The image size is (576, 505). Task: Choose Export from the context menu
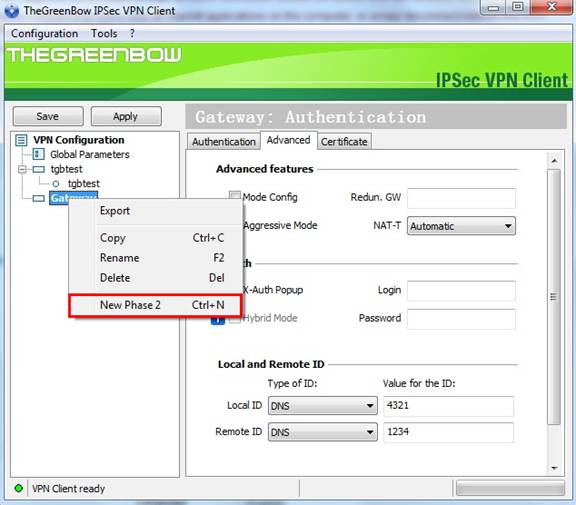[156, 211]
